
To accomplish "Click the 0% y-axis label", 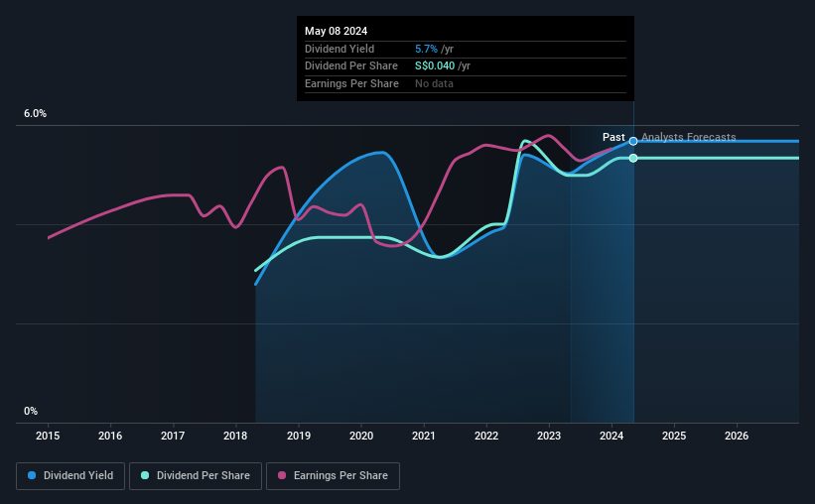I will [31, 411].
